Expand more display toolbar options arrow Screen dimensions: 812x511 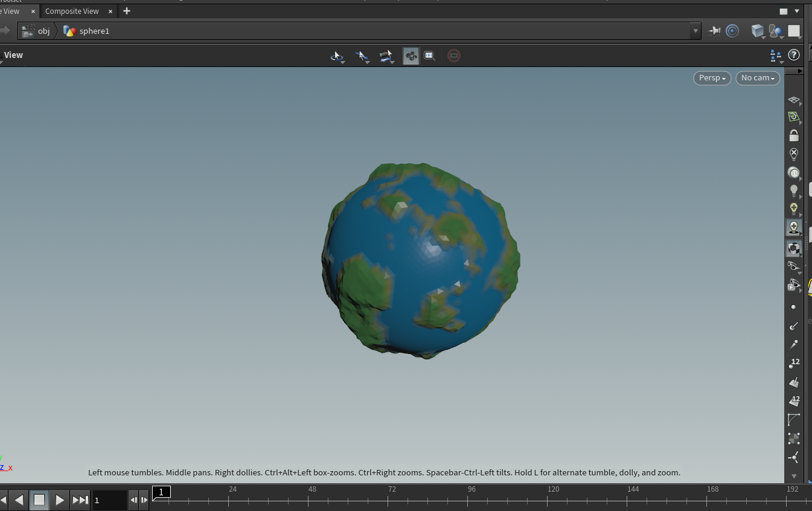[794, 476]
